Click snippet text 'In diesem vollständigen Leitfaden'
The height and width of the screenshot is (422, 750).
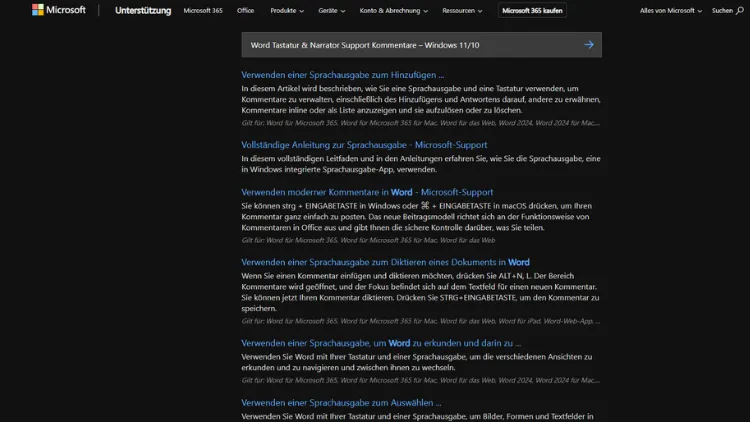pos(298,158)
